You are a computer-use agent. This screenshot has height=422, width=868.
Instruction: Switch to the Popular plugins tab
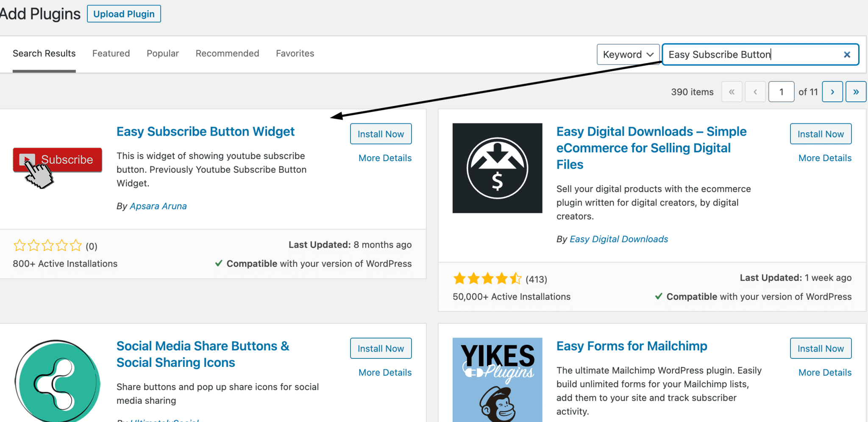point(163,53)
